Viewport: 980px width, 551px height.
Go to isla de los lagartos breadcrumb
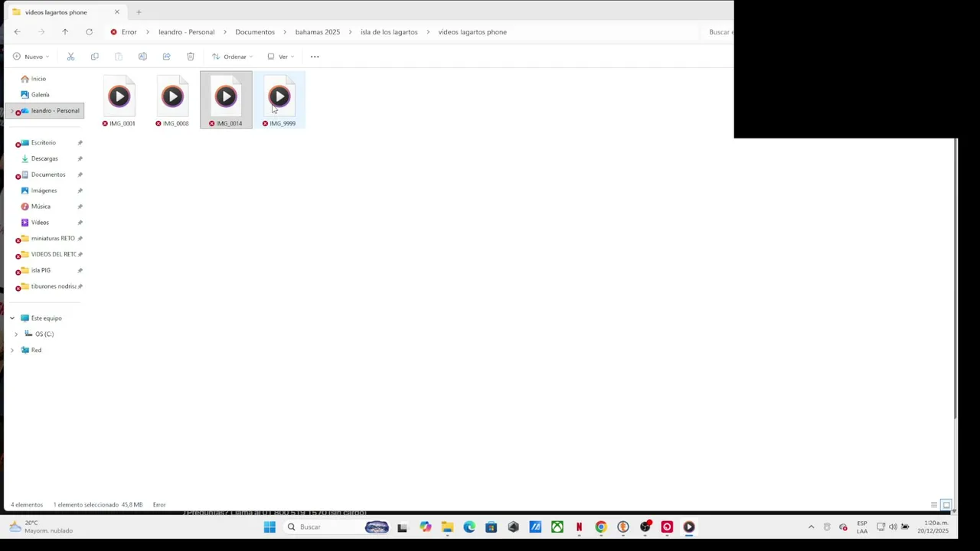[x=389, y=32]
